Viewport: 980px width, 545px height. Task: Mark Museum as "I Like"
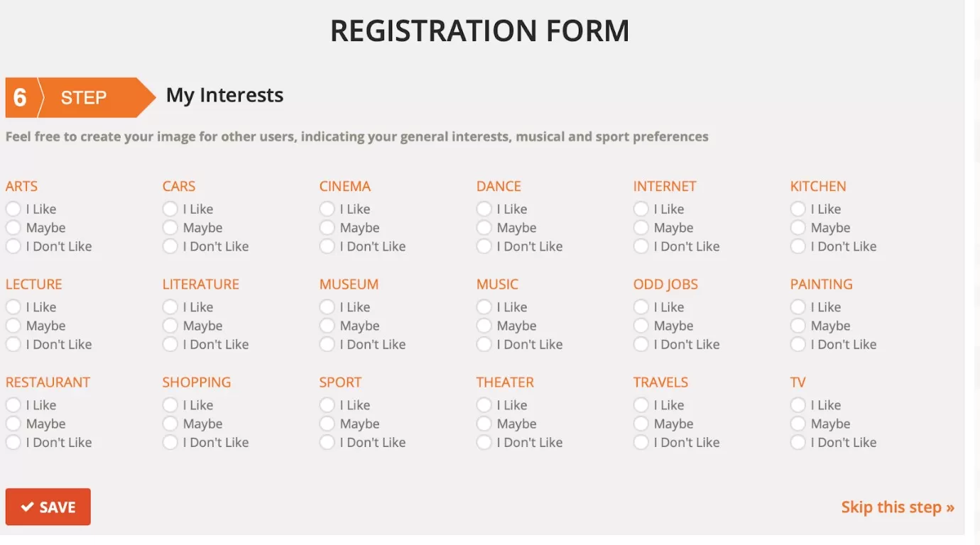point(327,307)
